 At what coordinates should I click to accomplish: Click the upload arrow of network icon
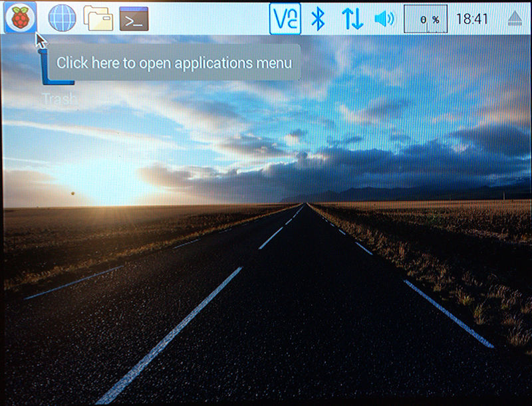click(346, 19)
